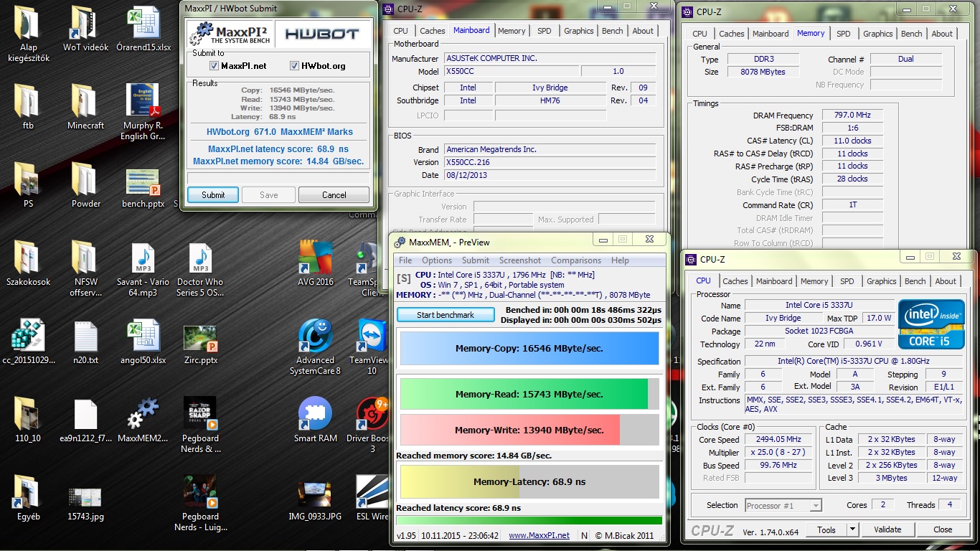
Task: Open the Comparisons menu in MaxxMEM
Action: click(576, 260)
